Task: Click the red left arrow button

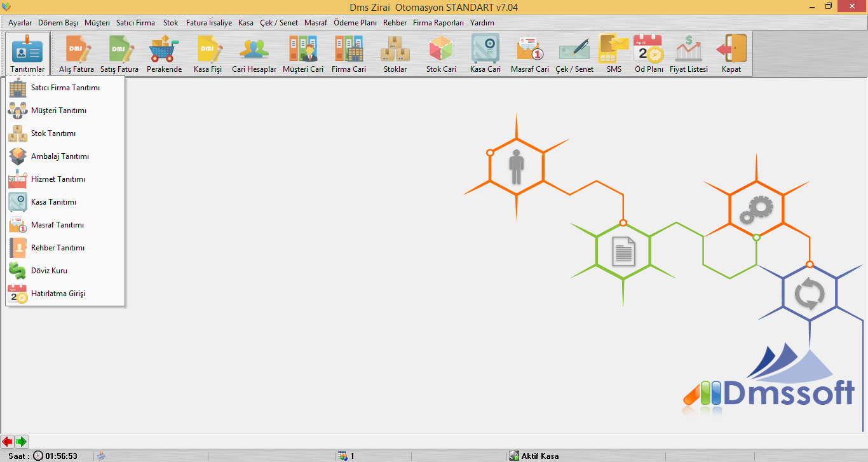Action: point(7,441)
